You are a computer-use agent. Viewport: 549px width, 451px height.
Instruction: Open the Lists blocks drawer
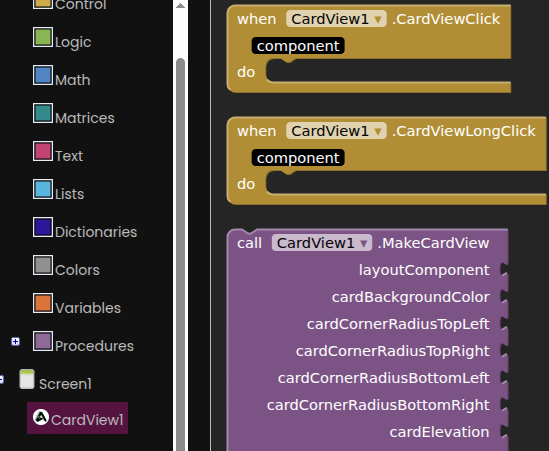(69, 194)
